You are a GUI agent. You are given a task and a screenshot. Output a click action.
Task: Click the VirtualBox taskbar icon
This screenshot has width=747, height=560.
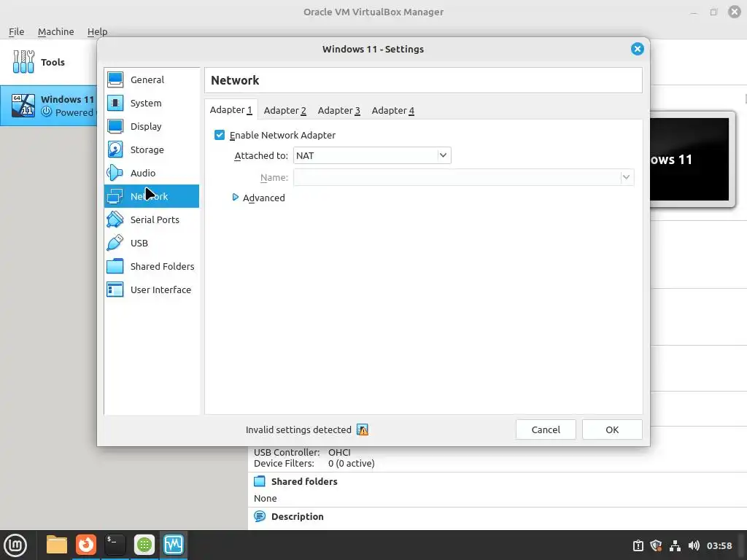click(x=174, y=545)
